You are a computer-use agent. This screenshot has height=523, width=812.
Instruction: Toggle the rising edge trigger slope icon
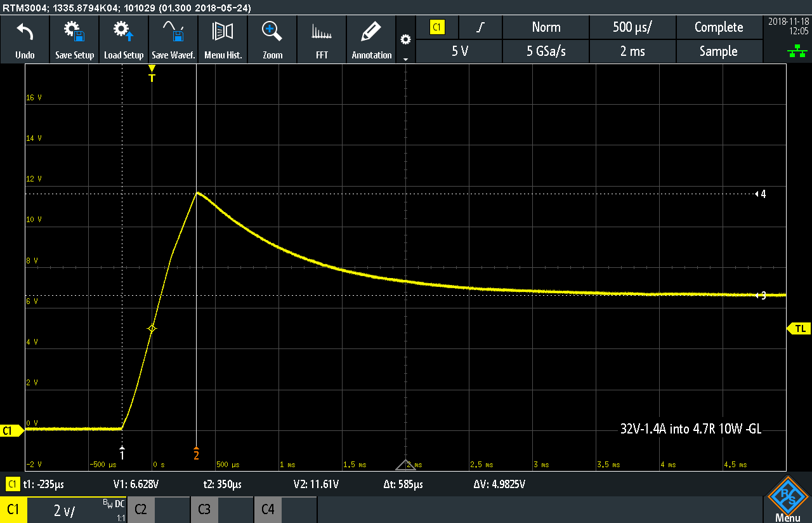pos(480,27)
